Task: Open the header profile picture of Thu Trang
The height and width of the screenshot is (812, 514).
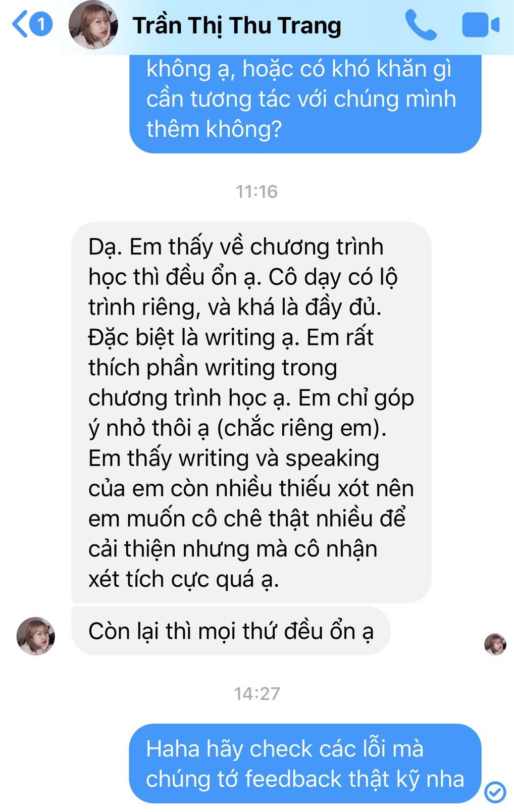Action: tap(93, 25)
